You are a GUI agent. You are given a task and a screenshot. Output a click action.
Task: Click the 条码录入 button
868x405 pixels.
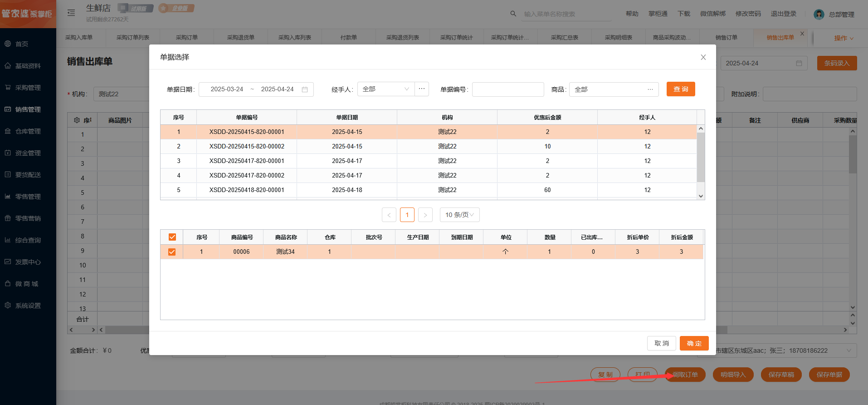point(837,63)
